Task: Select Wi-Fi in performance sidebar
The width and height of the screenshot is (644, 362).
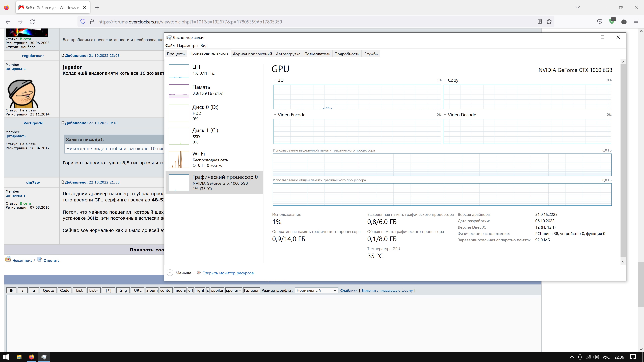Action: pos(214,159)
